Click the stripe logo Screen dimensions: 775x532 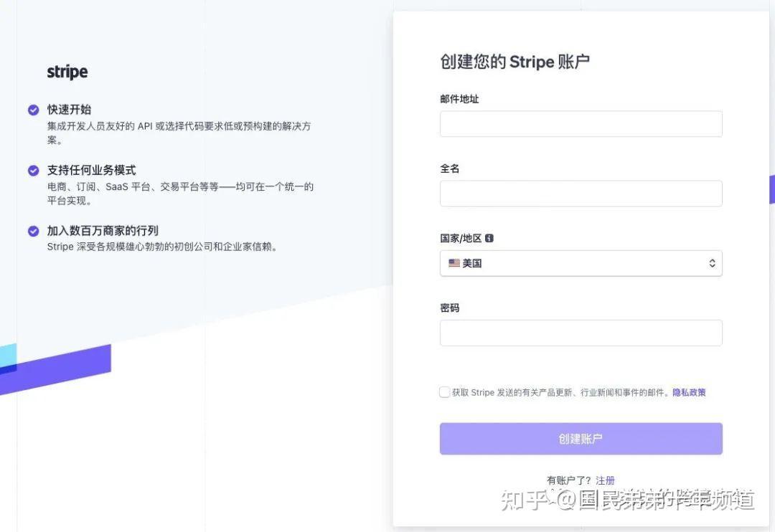(67, 72)
